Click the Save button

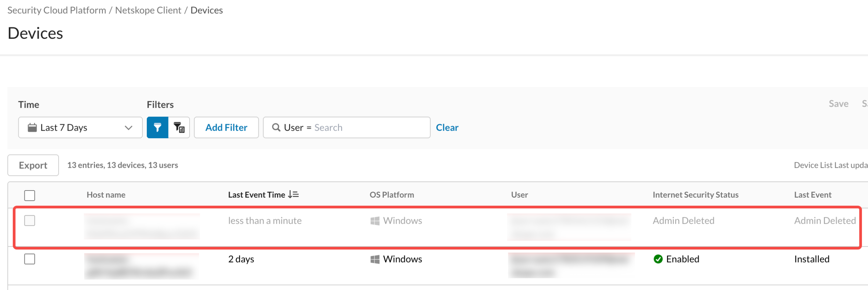coord(839,104)
